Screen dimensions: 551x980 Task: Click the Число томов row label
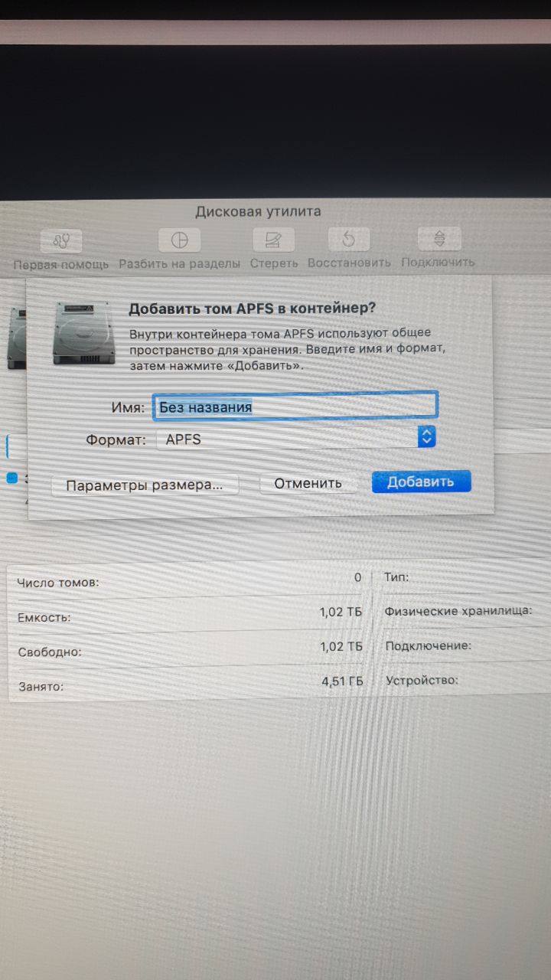[x=58, y=583]
